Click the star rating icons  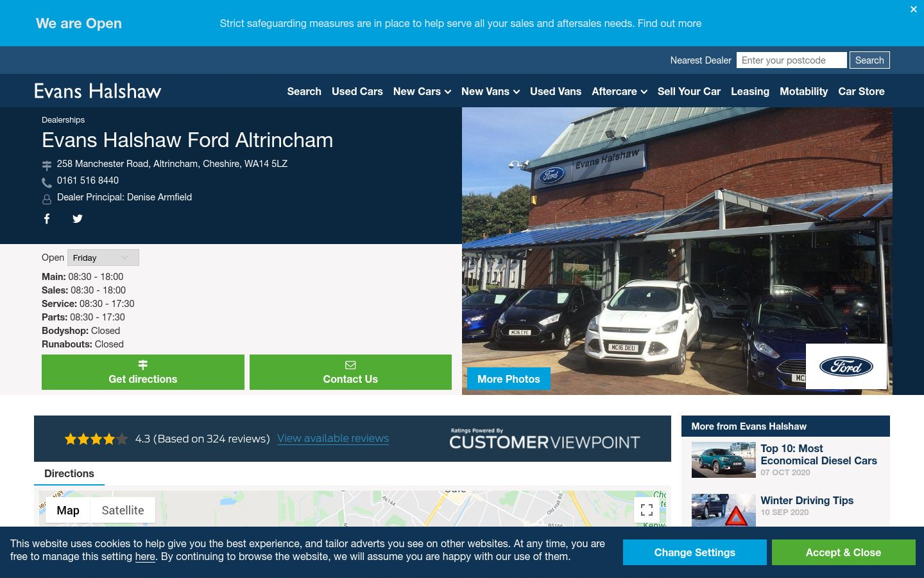click(x=96, y=439)
